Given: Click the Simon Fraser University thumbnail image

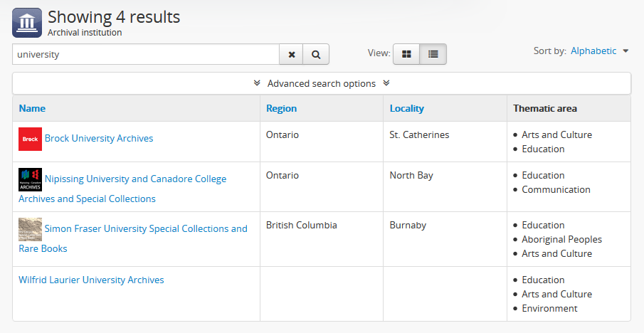Looking at the screenshot, I should click(x=30, y=229).
